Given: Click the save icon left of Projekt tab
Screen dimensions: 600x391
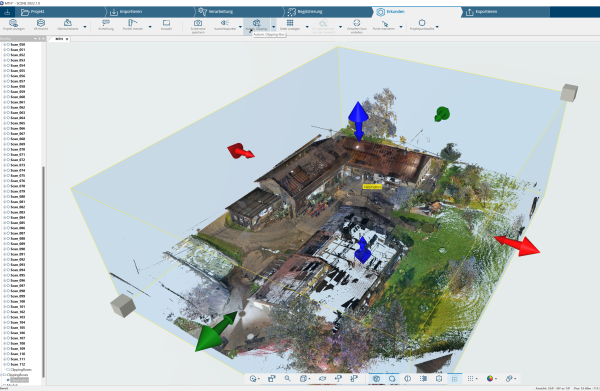Looking at the screenshot, I should click(7, 12).
